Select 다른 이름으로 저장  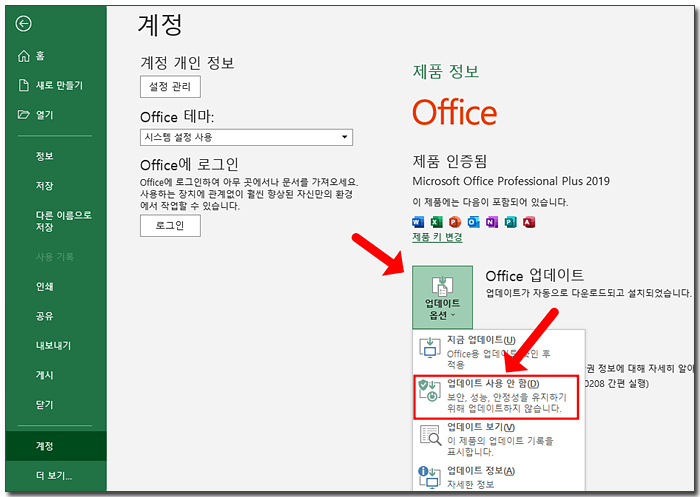coord(56,221)
